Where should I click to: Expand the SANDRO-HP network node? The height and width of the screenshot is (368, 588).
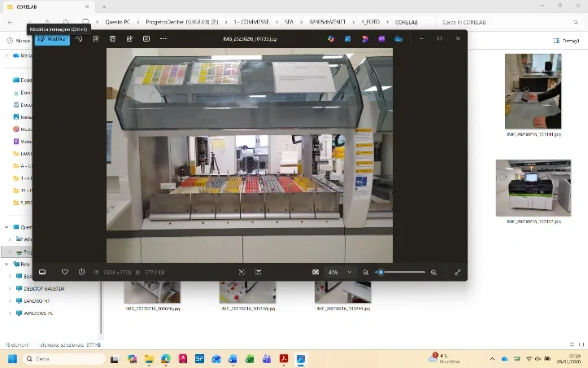pyautogui.click(x=10, y=300)
